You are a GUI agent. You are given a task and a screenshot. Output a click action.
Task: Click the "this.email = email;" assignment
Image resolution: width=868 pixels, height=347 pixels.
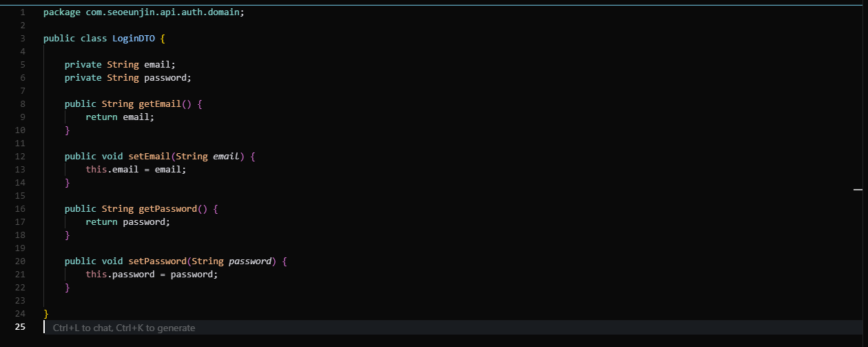(x=136, y=170)
